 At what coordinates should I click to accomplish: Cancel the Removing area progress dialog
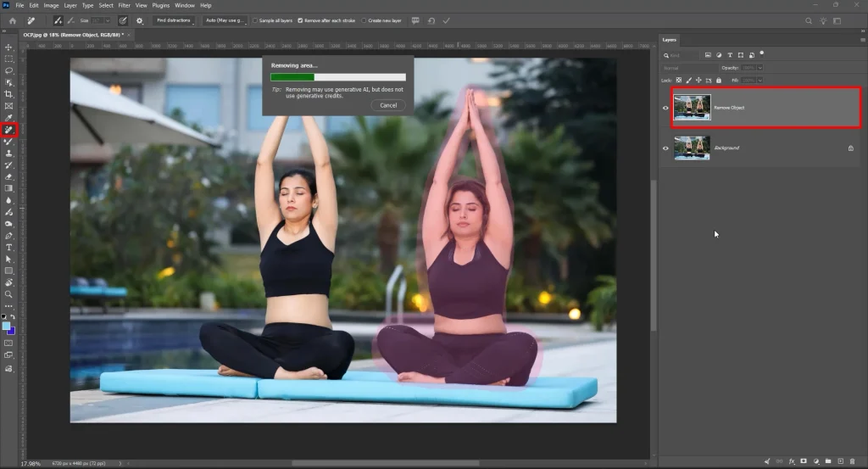[x=388, y=105]
